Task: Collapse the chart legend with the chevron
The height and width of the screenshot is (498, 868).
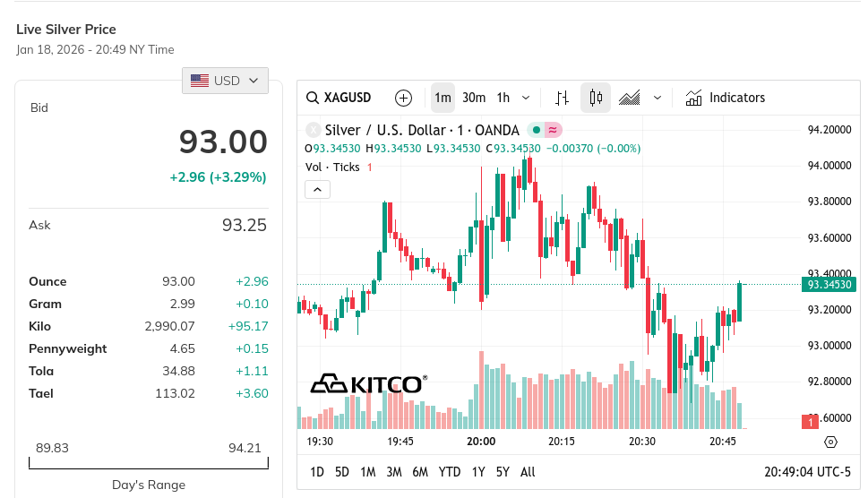Action: (317, 190)
